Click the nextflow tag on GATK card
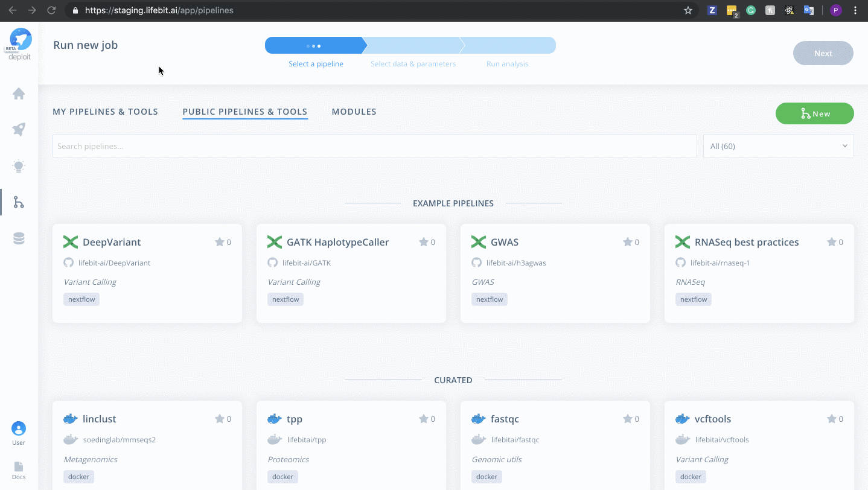 pyautogui.click(x=286, y=299)
